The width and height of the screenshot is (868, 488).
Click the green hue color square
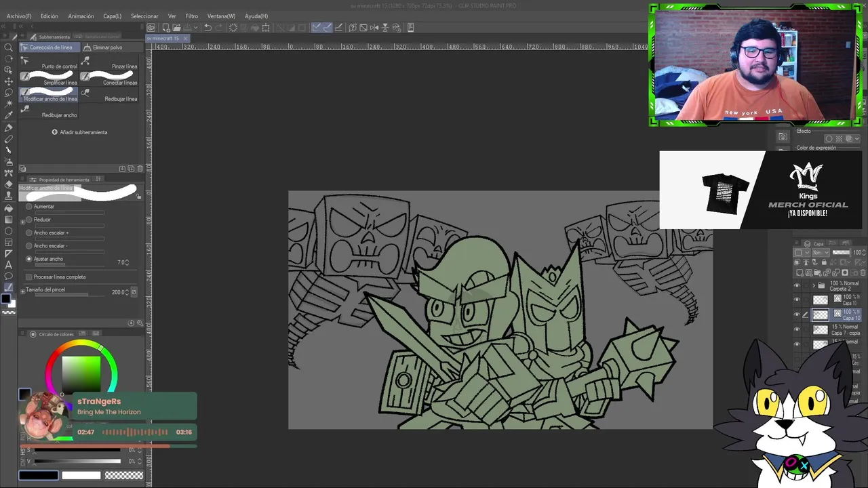(x=81, y=373)
